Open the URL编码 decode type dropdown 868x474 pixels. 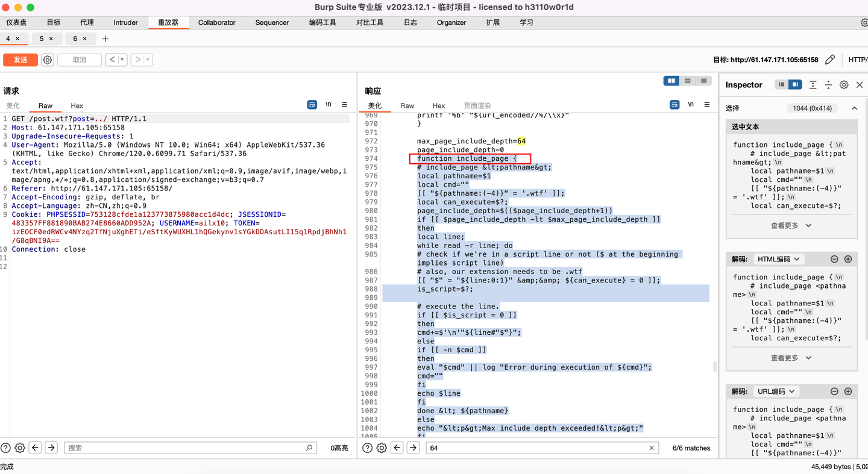(776, 391)
